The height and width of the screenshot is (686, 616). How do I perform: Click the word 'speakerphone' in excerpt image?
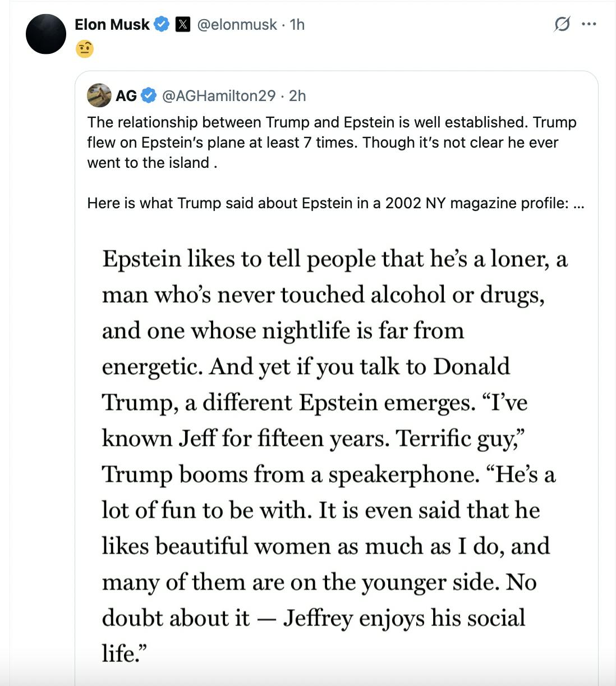click(404, 474)
